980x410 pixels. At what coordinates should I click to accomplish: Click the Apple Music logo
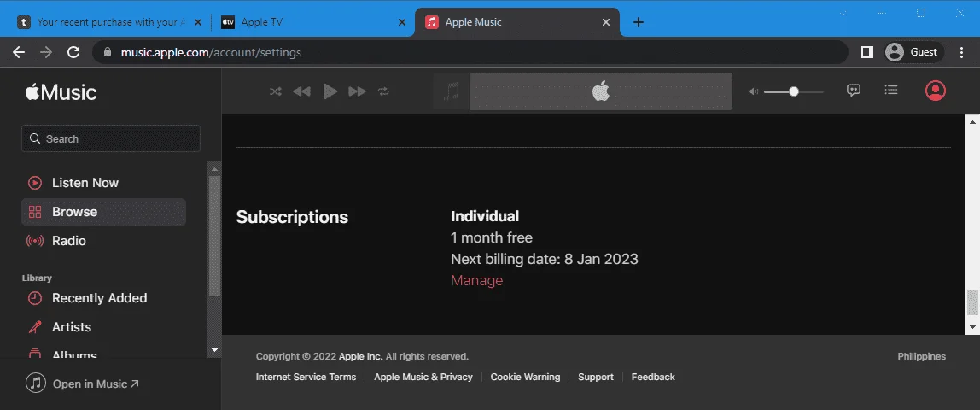(x=61, y=92)
